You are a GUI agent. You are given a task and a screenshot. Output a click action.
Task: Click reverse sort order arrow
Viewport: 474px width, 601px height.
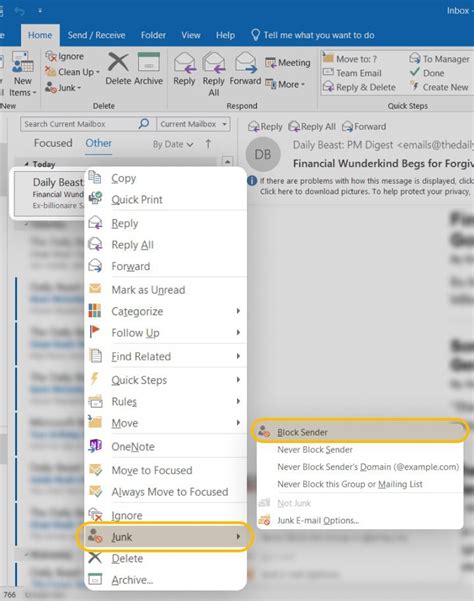(208, 144)
